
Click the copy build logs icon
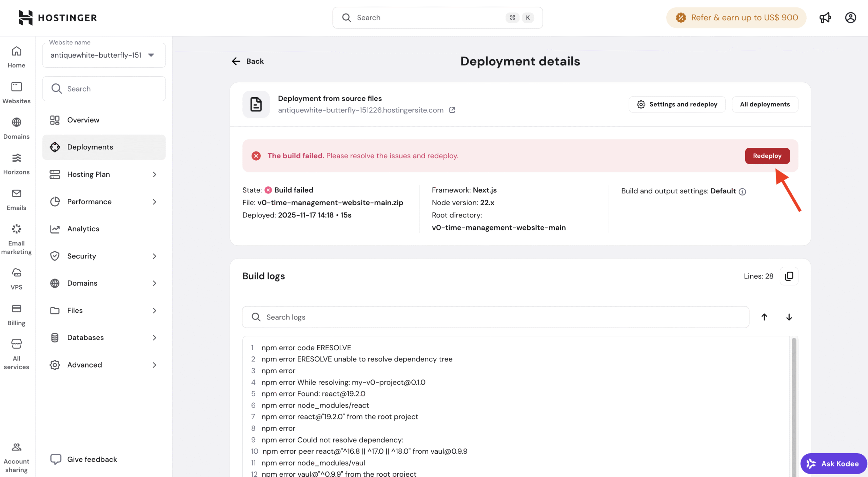tap(789, 276)
